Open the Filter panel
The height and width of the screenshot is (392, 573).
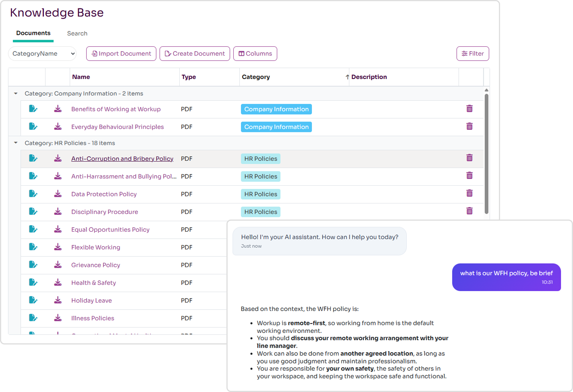coord(473,54)
